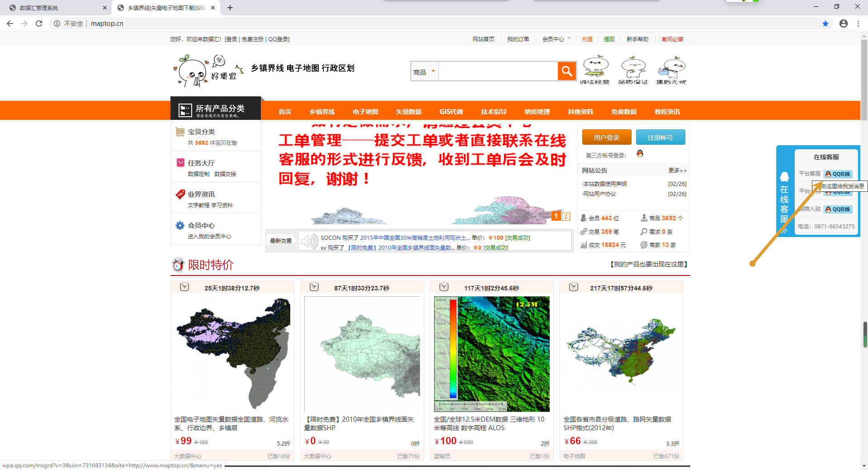Image resolution: width=868 pixels, height=470 pixels.
Task: Switch banner to slide 2
Action: [566, 216]
